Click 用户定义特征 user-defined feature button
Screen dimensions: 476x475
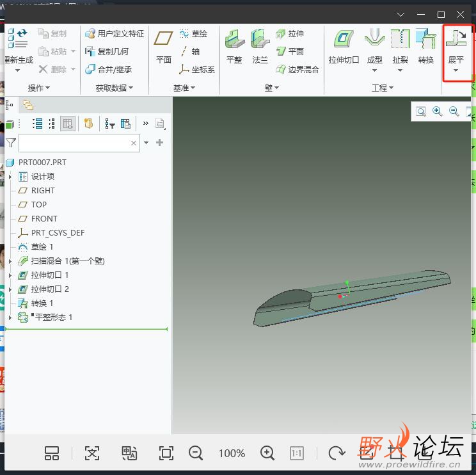tap(115, 33)
